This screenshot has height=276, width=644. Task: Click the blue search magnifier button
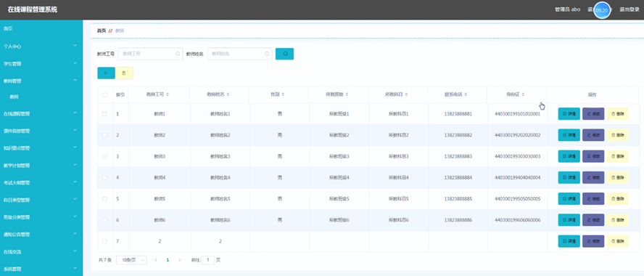(284, 54)
